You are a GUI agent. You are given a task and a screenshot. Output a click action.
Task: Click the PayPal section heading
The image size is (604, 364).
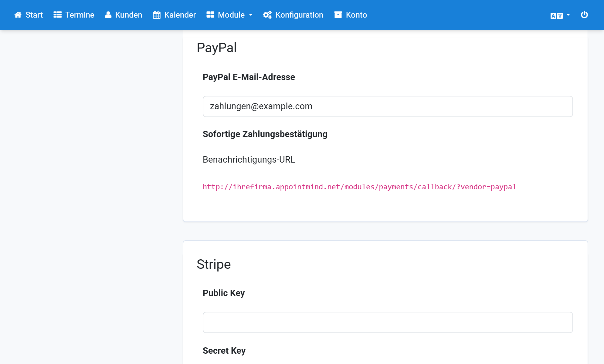(x=216, y=48)
